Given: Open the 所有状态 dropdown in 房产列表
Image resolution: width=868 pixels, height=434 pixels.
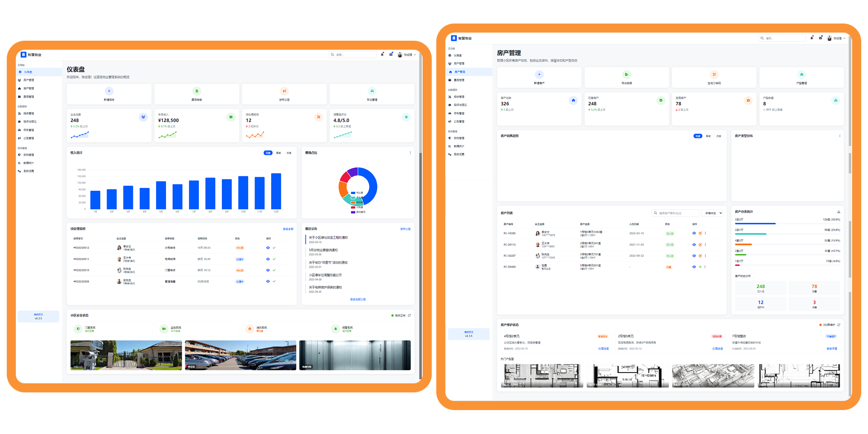Looking at the screenshot, I should tap(713, 213).
